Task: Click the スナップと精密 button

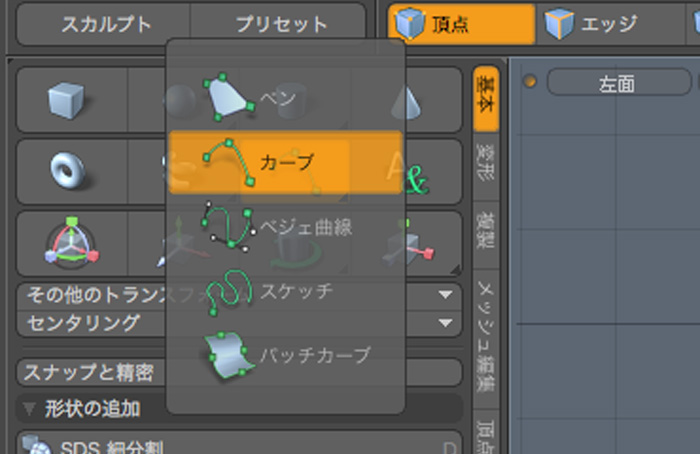Action: (x=90, y=373)
